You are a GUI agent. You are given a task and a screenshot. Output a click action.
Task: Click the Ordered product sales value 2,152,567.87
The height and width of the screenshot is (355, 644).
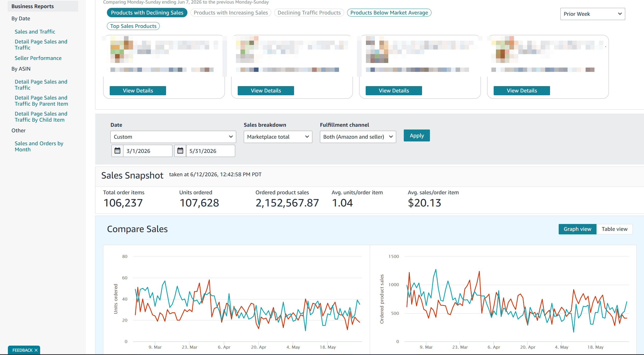pyautogui.click(x=287, y=203)
